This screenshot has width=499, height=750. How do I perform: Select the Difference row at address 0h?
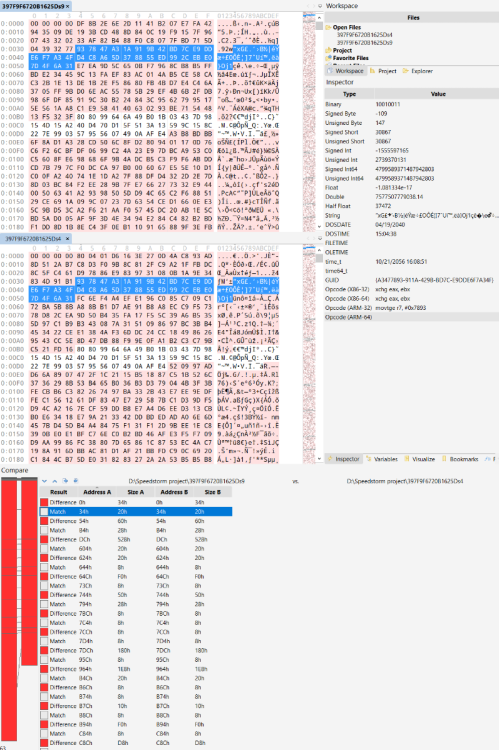pyautogui.click(x=135, y=502)
